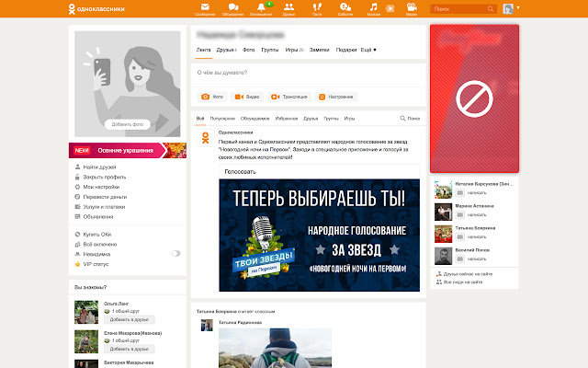The width and height of the screenshot is (588, 368).
Task: Open Мои настройки link in sidebar
Action: (x=101, y=187)
